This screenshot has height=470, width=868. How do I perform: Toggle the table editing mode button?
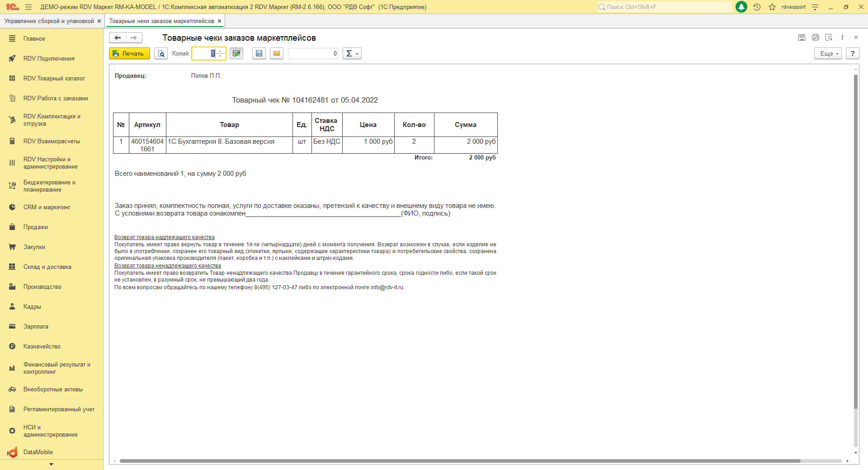236,53
